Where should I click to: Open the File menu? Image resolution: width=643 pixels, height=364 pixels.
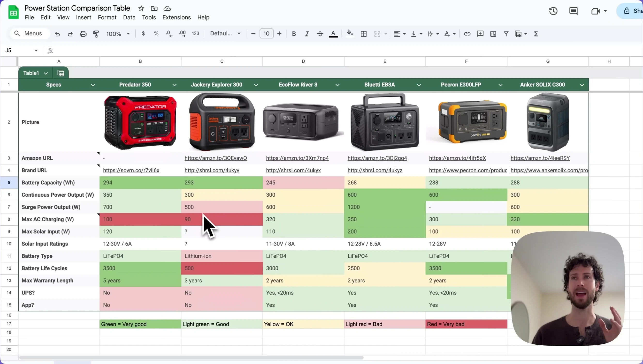coord(29,17)
